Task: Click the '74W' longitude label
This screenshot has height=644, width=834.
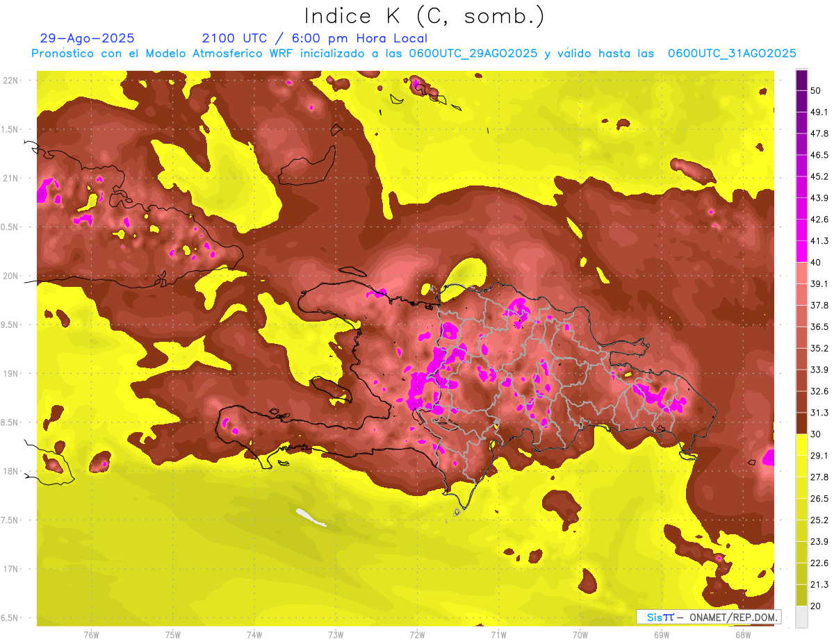Action: tap(254, 635)
